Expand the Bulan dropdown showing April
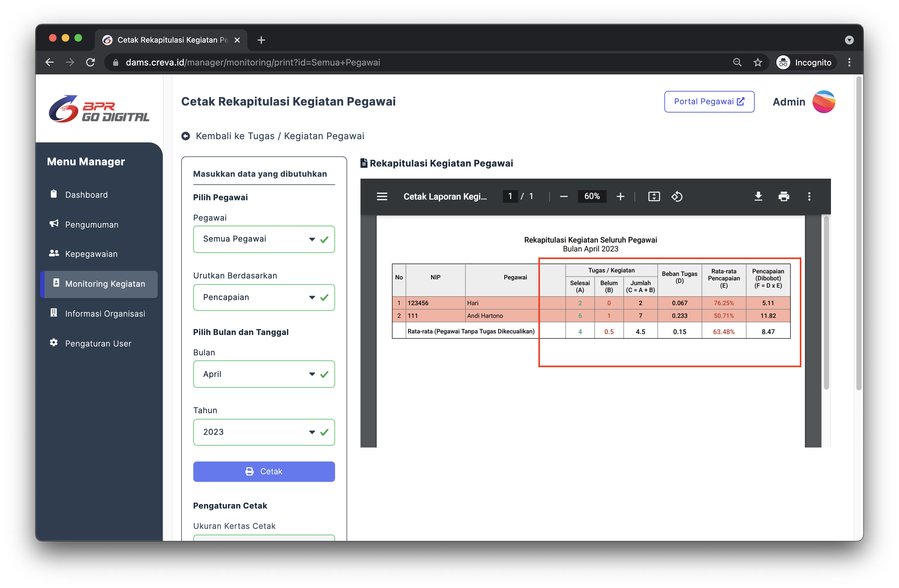Viewport: 899px width, 588px height. [x=264, y=374]
